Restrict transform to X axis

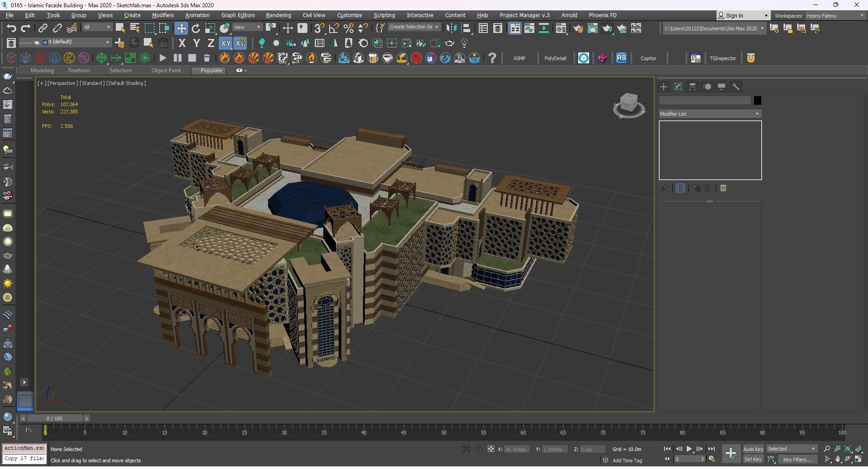[182, 43]
